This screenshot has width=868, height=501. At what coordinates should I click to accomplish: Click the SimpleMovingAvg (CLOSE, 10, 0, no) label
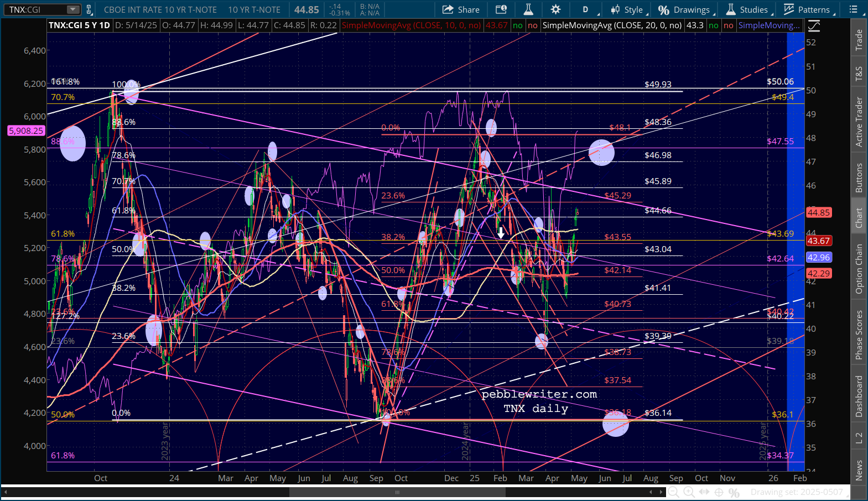(x=412, y=25)
